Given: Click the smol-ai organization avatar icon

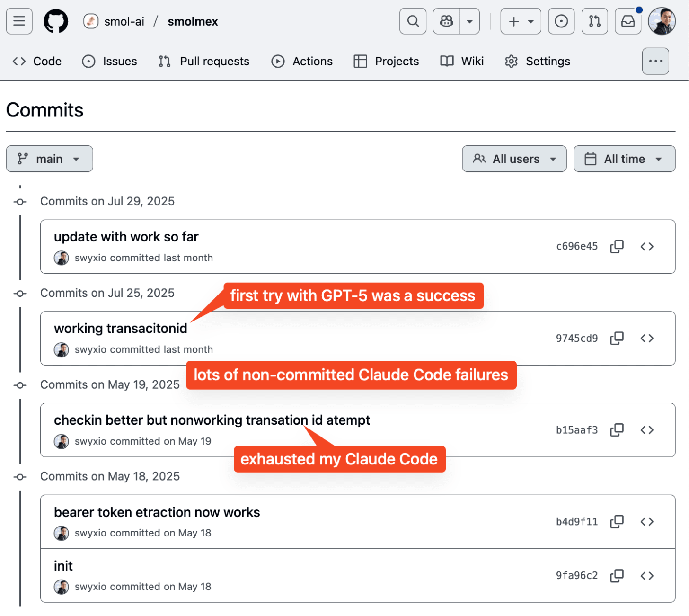Looking at the screenshot, I should coord(91,21).
